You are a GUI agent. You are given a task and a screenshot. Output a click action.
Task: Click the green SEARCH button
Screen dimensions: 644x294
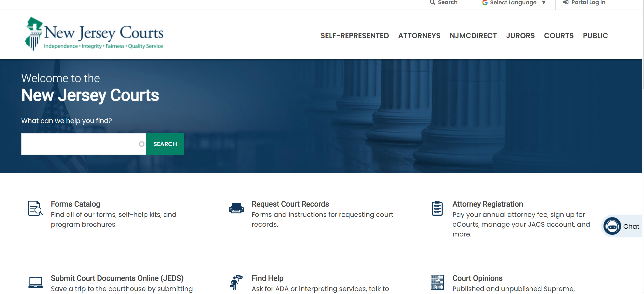pos(165,144)
